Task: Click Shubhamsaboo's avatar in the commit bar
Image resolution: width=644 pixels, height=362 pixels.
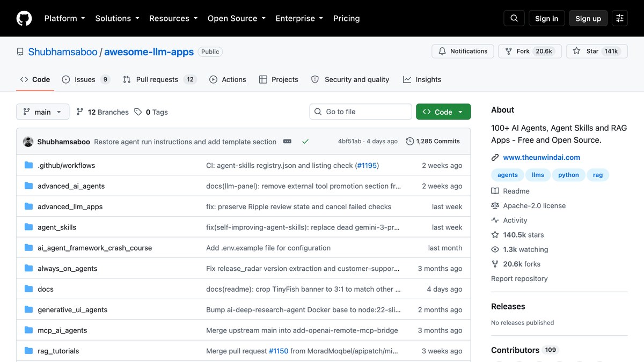Action: coord(28,142)
